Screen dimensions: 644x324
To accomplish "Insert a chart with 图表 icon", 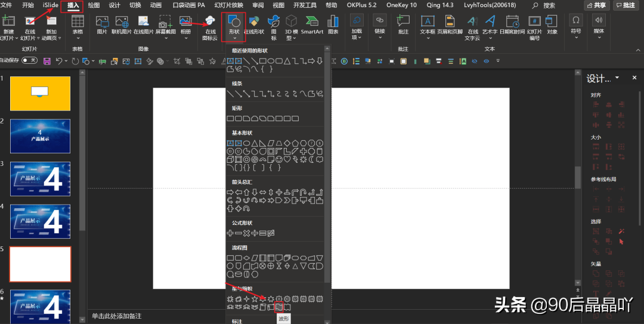I will [x=333, y=25].
